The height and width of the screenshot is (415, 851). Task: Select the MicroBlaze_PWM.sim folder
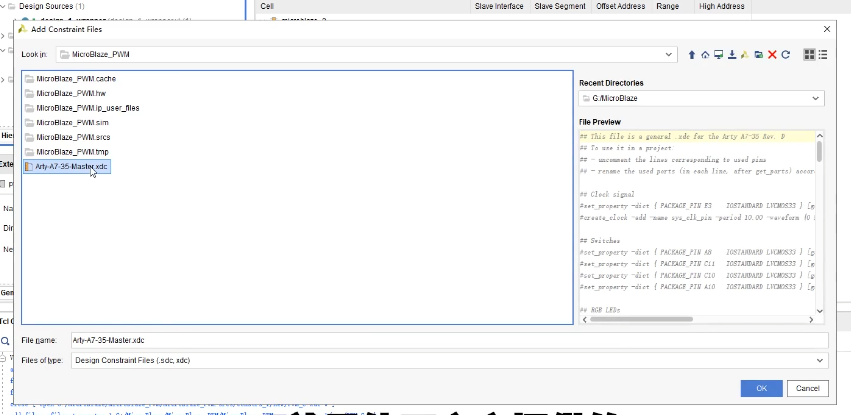click(67, 123)
